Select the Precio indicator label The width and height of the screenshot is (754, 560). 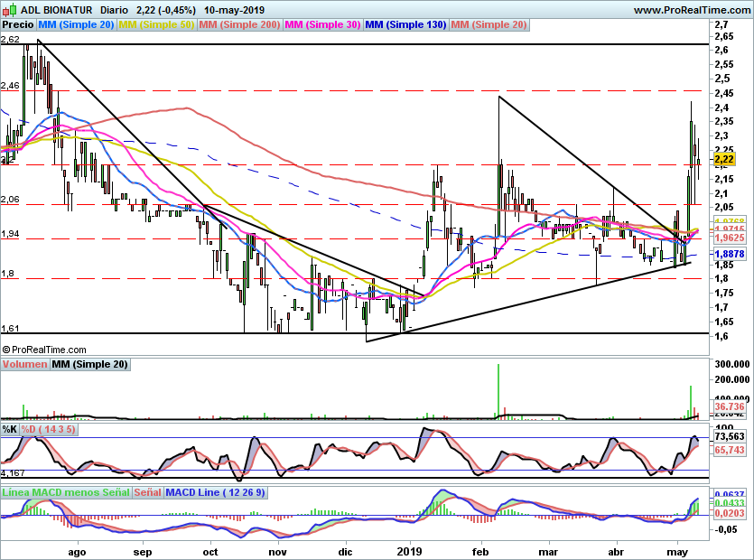[18, 25]
